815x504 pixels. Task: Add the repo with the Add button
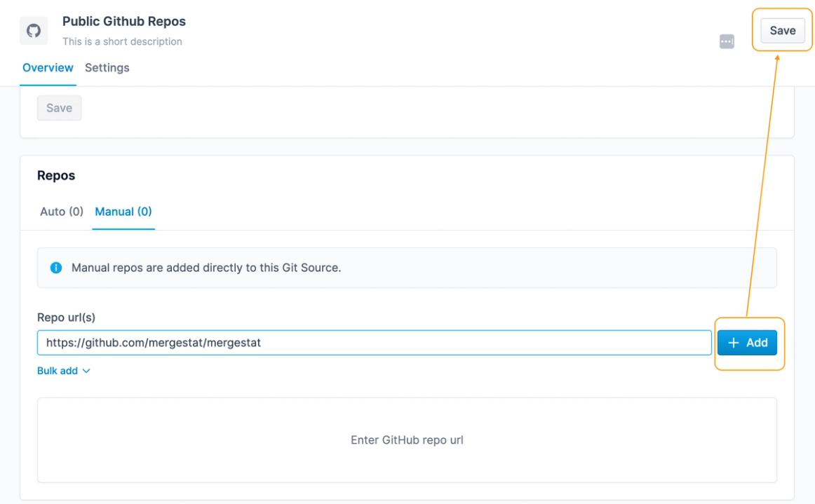747,342
